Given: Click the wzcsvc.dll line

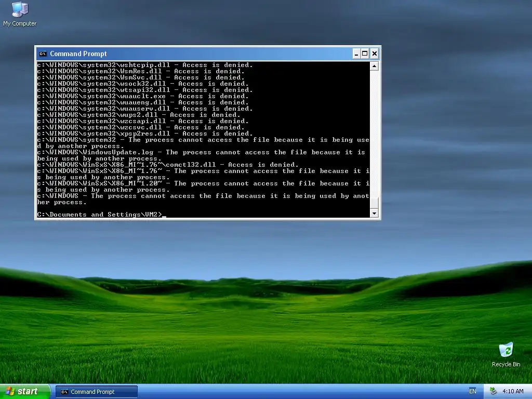Looking at the screenshot, I should tap(141, 127).
